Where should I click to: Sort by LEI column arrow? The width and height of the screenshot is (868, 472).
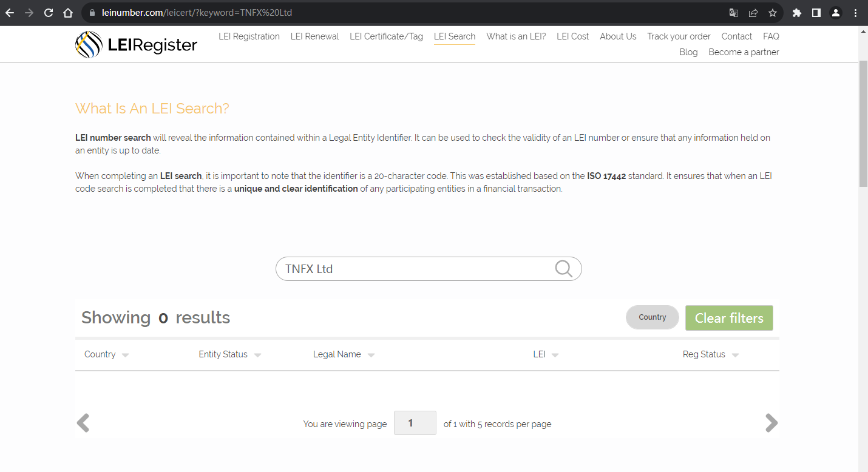point(555,356)
